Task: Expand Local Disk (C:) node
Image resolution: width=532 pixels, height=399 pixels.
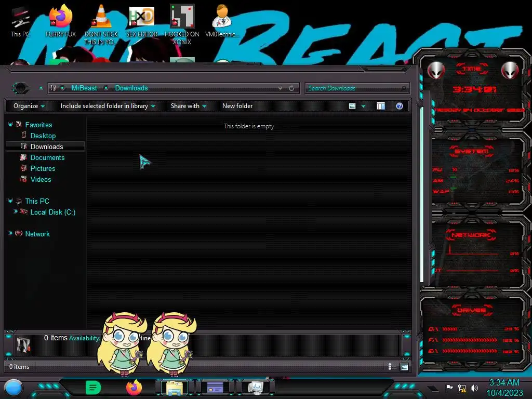Action: click(15, 211)
